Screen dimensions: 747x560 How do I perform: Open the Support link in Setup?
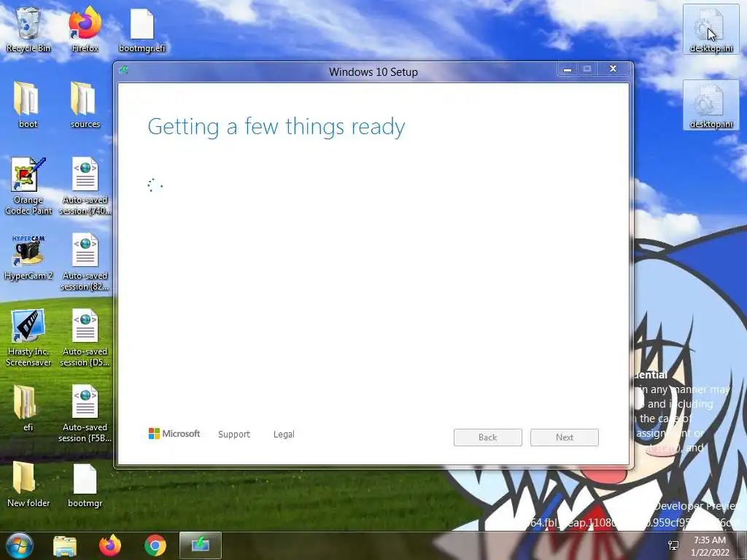[234, 435]
